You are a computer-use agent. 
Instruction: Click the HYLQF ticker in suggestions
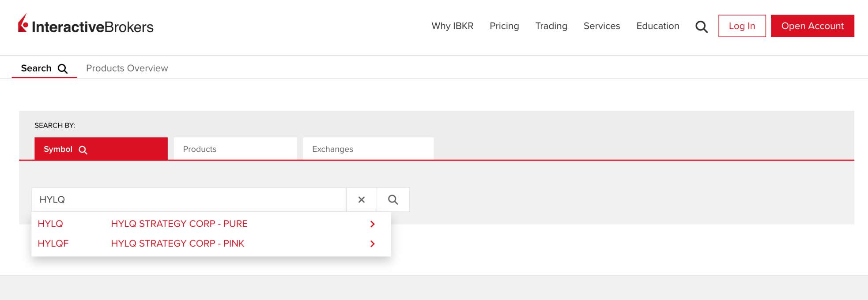(53, 244)
